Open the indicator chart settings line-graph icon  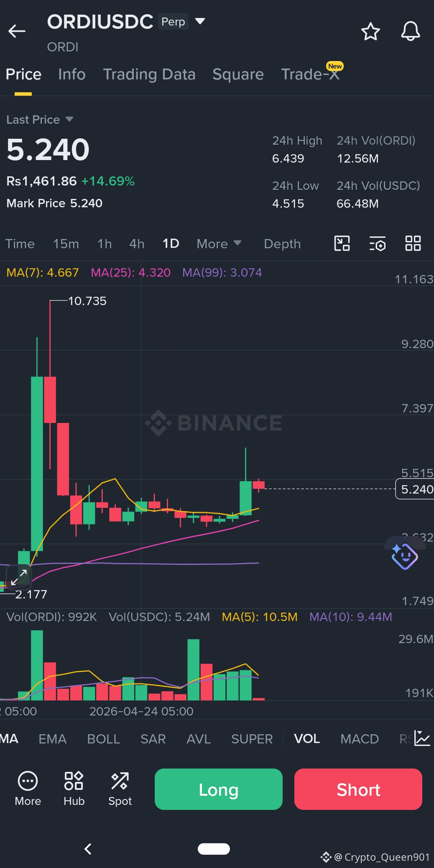422,738
